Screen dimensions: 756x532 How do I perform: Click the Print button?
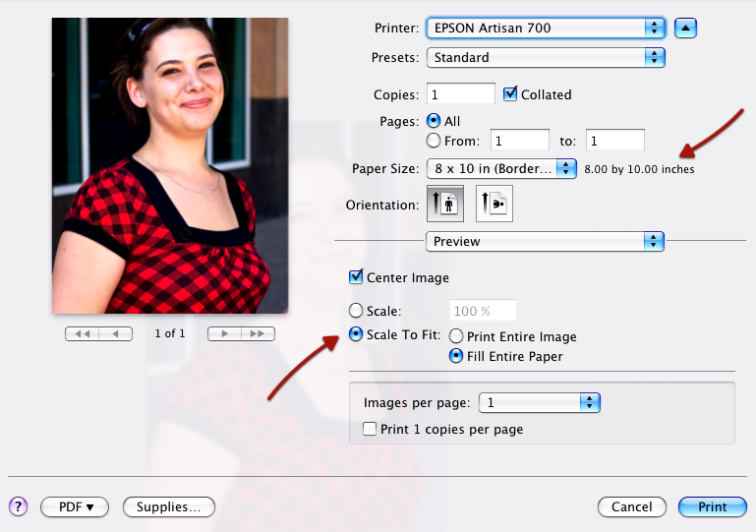click(713, 507)
